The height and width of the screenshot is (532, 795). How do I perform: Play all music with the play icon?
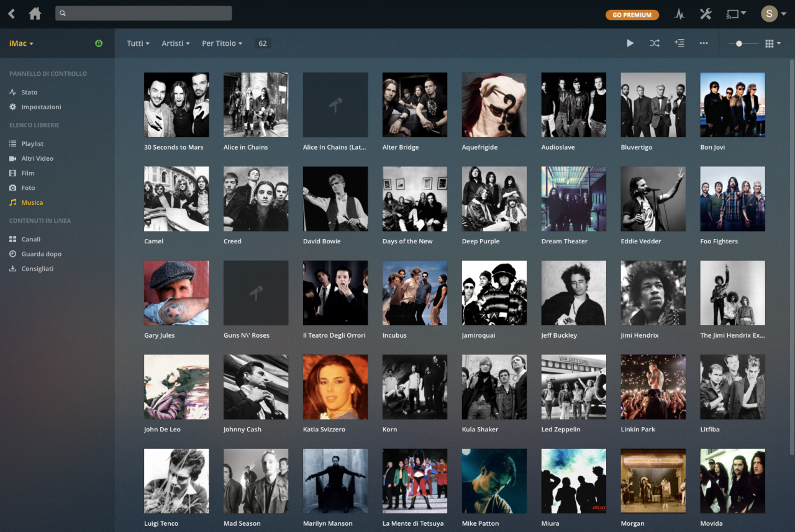[630, 43]
